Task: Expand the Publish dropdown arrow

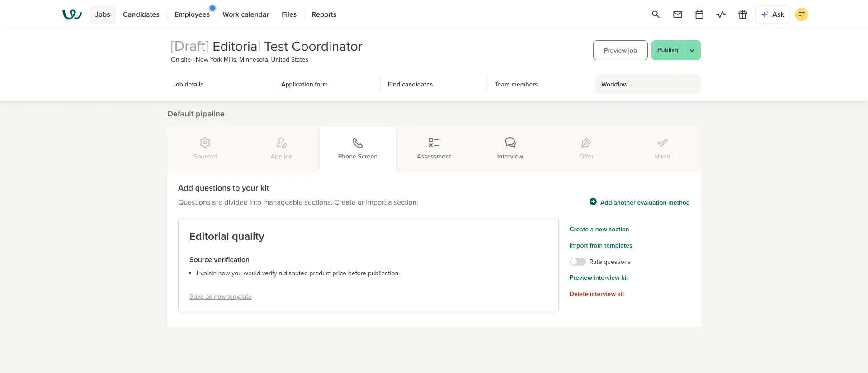Action: tap(692, 50)
